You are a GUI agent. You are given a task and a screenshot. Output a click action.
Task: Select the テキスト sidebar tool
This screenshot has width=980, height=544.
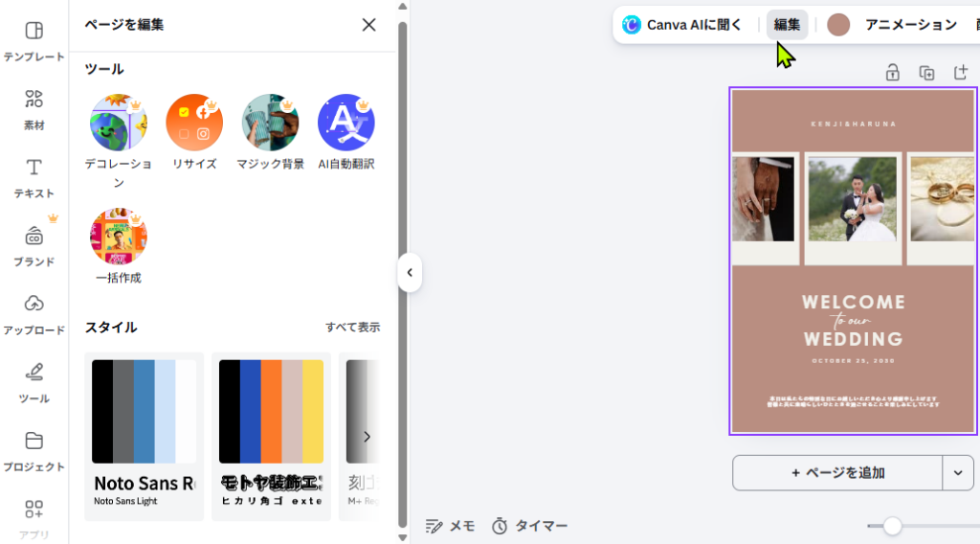click(33, 177)
